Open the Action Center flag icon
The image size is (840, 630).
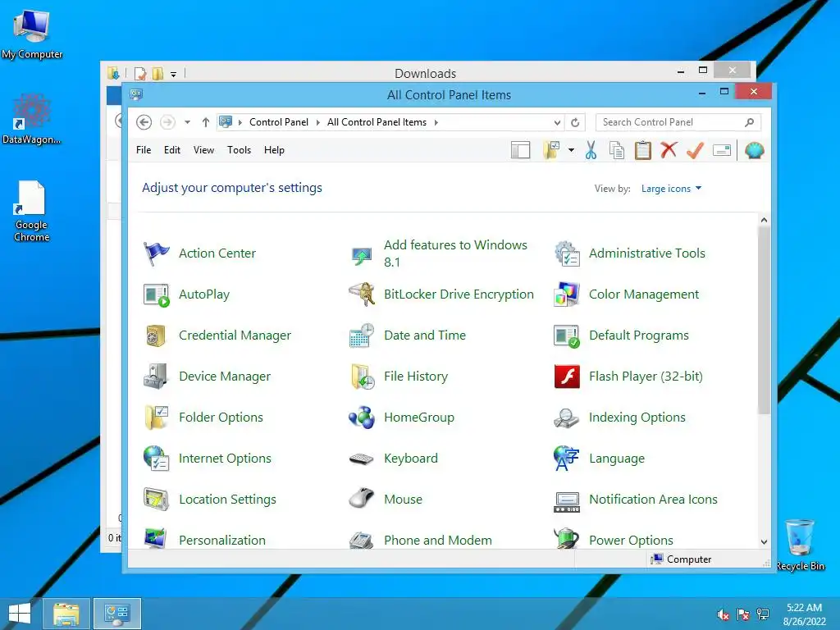(157, 253)
